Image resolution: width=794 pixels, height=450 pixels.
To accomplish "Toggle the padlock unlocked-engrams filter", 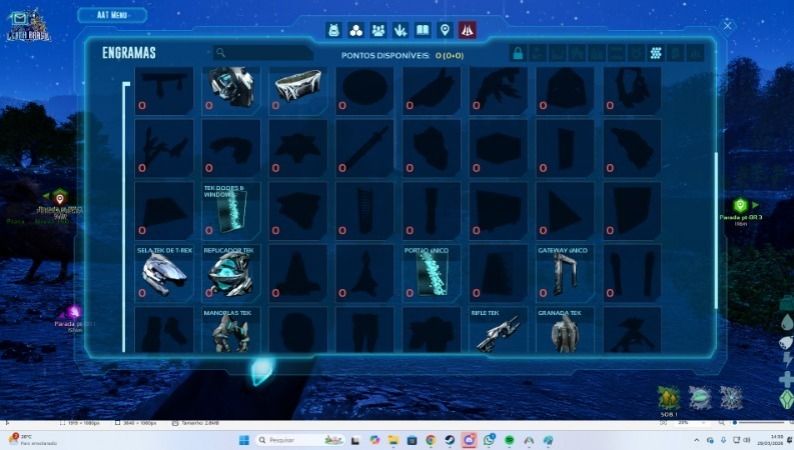I will 518,53.
